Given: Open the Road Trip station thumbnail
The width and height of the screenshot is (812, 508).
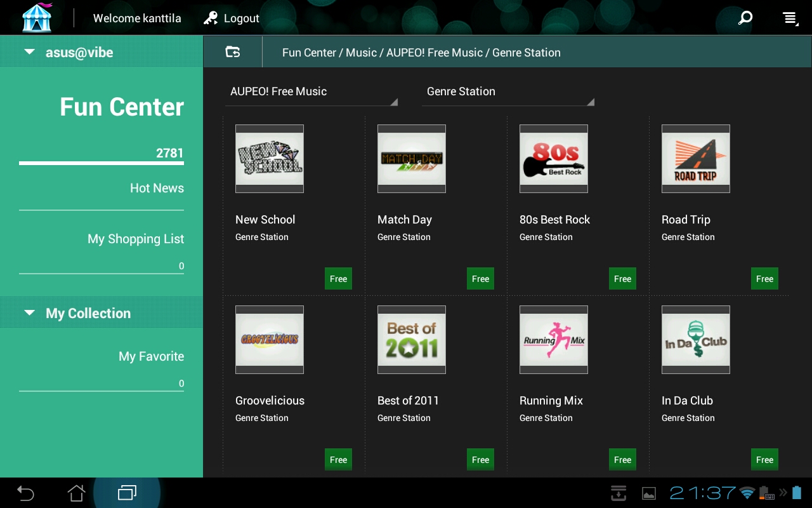Looking at the screenshot, I should (x=696, y=159).
